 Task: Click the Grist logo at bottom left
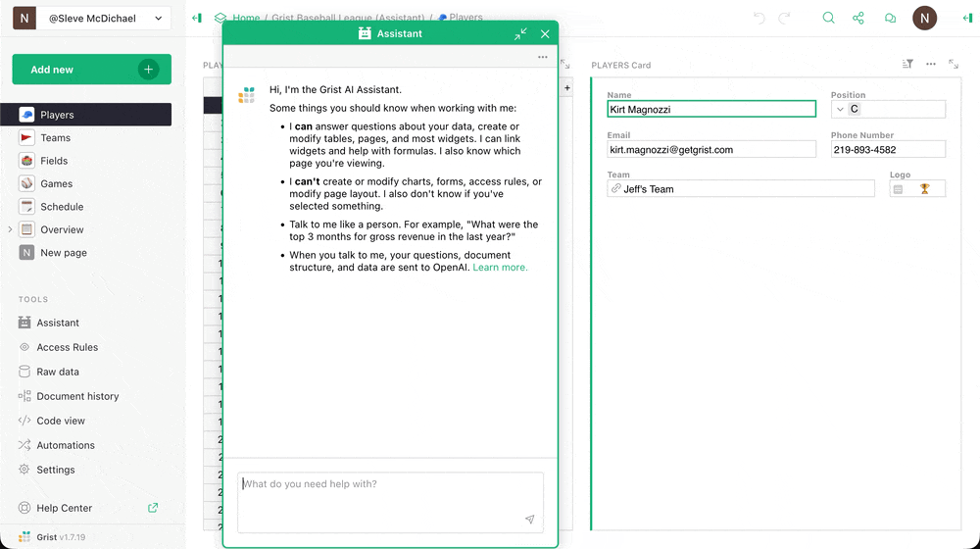pyautogui.click(x=24, y=536)
